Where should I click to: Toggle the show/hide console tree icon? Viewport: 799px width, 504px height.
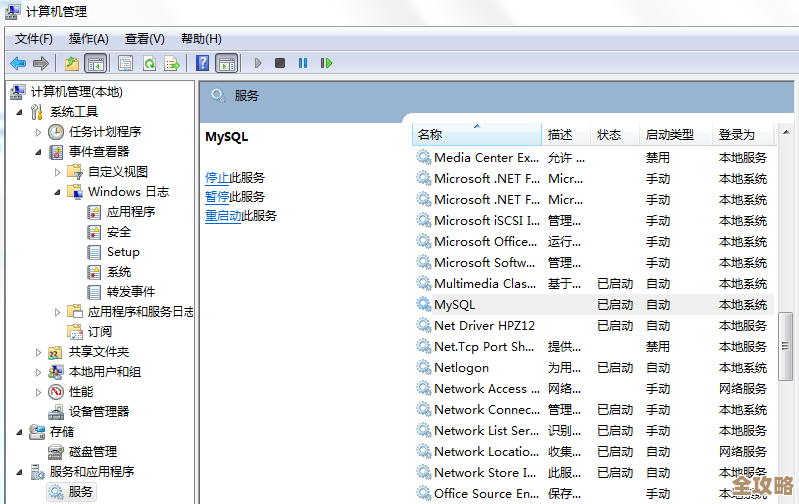pos(96,63)
